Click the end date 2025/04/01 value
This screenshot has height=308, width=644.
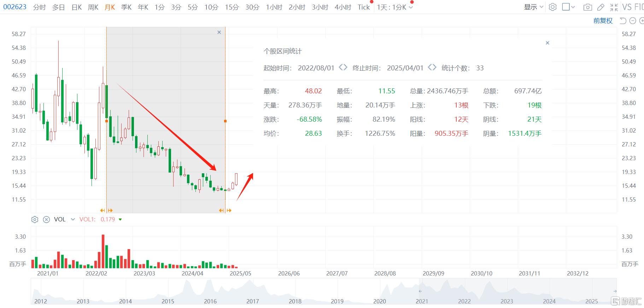[405, 68]
